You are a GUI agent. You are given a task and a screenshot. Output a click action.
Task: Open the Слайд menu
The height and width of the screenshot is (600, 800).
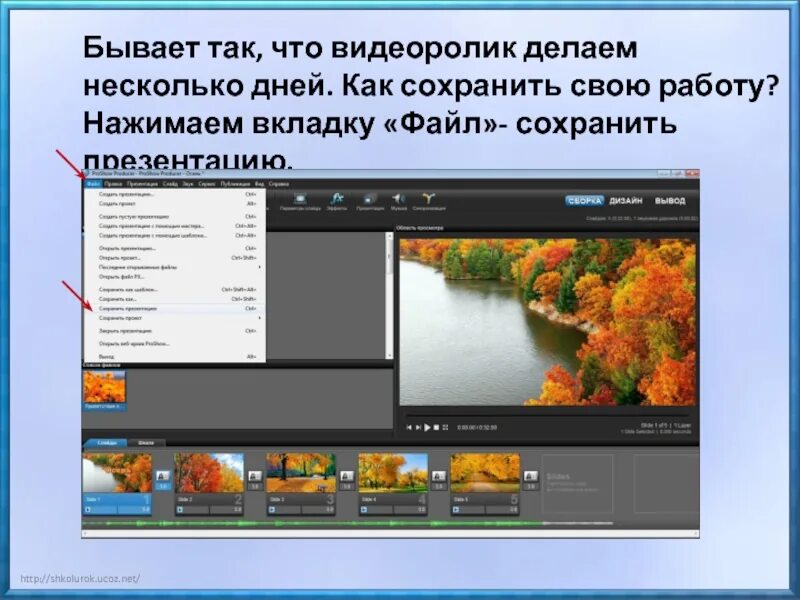[170, 184]
